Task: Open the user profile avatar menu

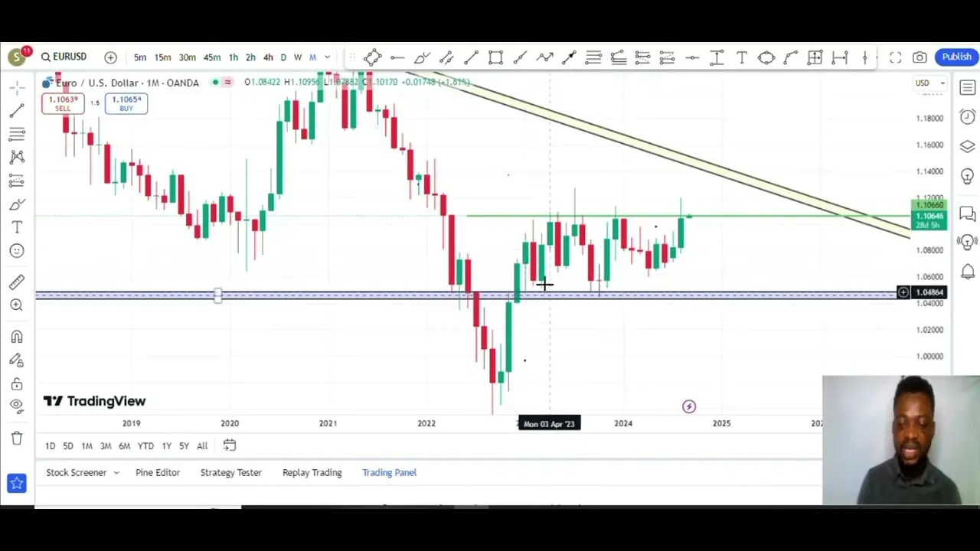Action: click(x=17, y=57)
